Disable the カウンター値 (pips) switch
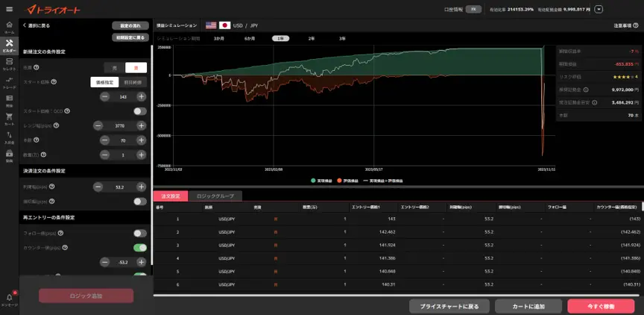 tap(139, 247)
